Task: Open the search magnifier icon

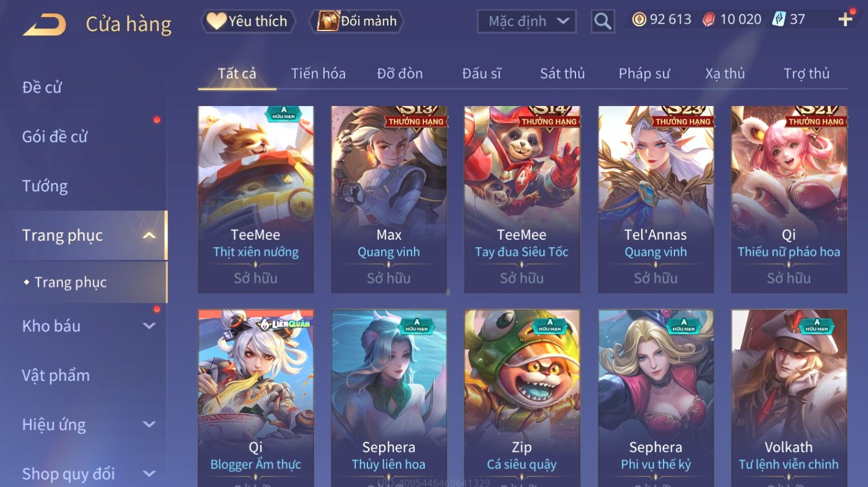Action: (602, 21)
